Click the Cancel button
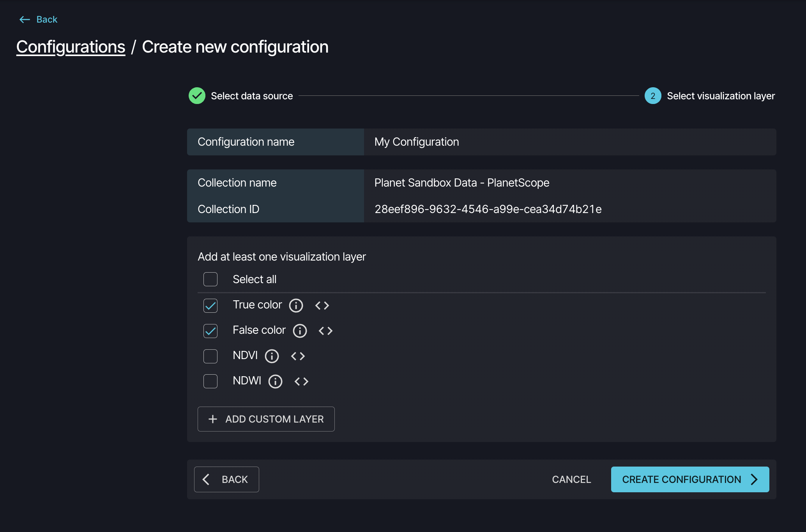The height and width of the screenshot is (532, 806). pyautogui.click(x=571, y=479)
